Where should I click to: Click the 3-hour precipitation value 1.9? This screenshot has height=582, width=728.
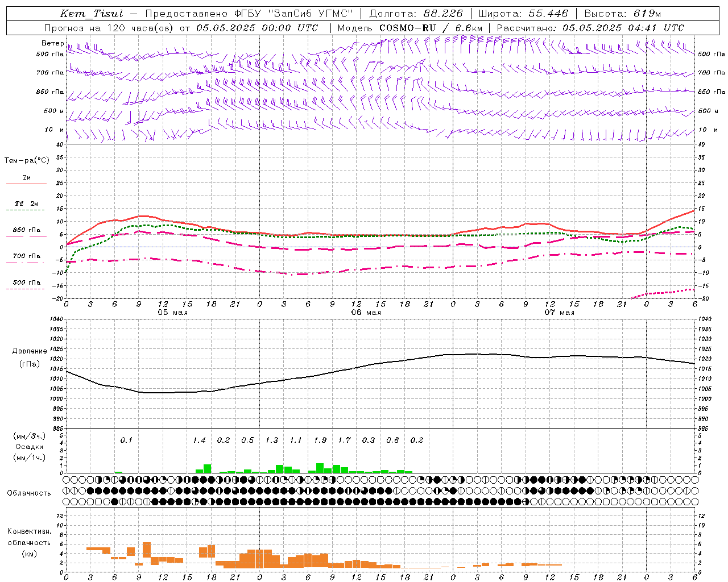click(320, 440)
